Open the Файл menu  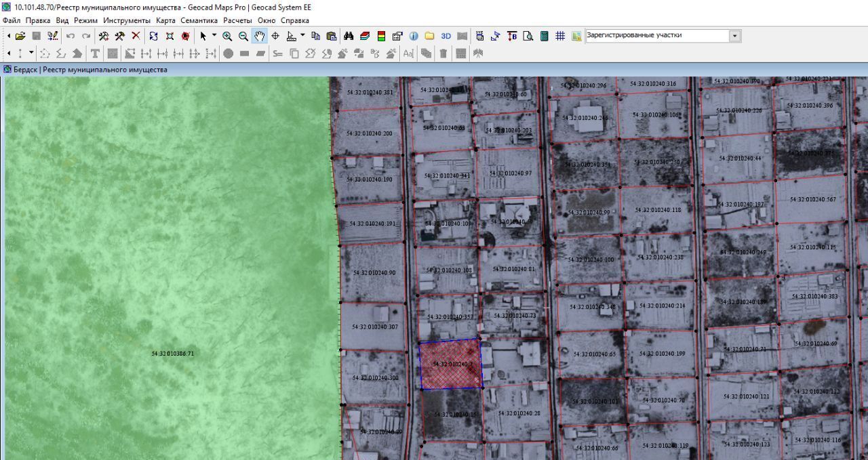click(x=12, y=20)
